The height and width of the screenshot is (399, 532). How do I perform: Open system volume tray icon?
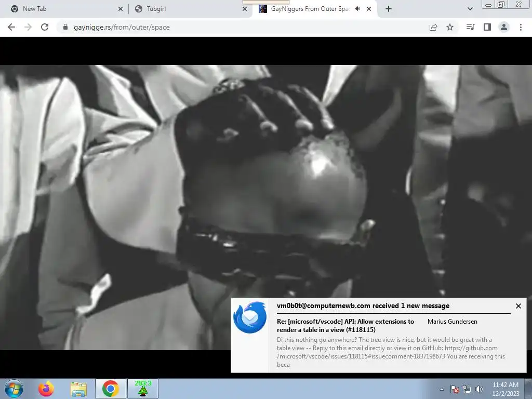pos(479,389)
